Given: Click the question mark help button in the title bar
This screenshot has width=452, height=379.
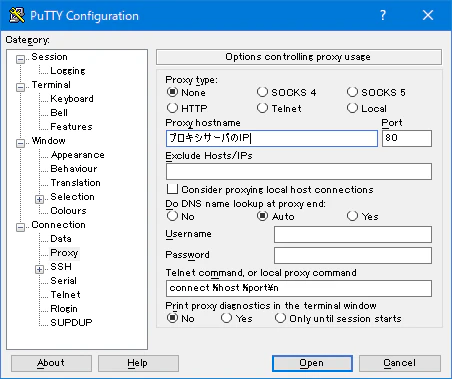Looking at the screenshot, I should coord(383,15).
